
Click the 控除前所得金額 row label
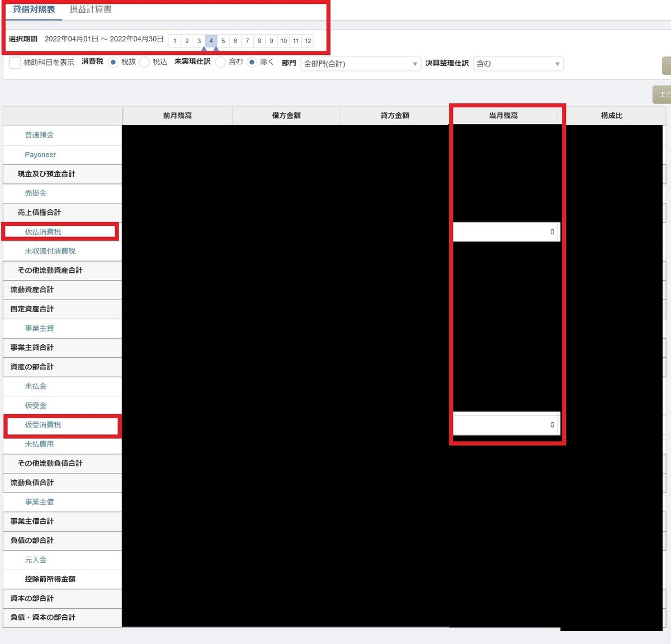(x=50, y=579)
